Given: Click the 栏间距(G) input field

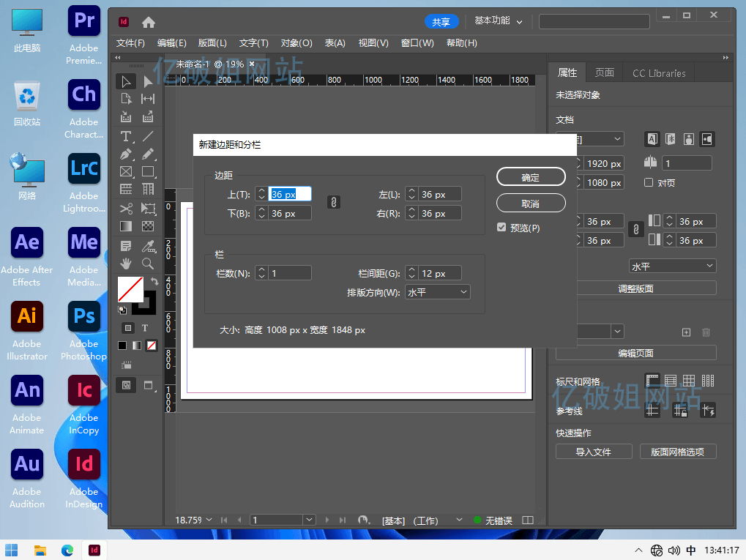Looking at the screenshot, I should click(x=439, y=273).
